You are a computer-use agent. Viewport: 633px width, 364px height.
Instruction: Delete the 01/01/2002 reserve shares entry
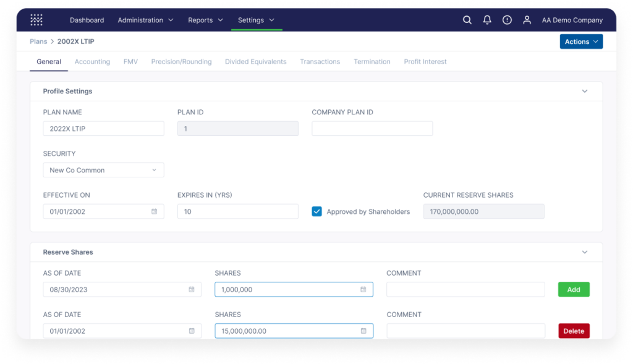coord(574,331)
